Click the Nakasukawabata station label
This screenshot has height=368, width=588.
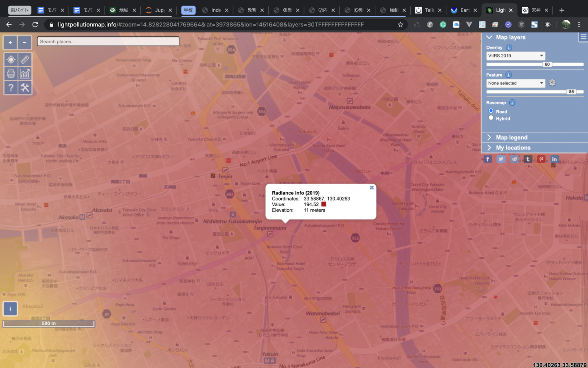tap(350, 107)
